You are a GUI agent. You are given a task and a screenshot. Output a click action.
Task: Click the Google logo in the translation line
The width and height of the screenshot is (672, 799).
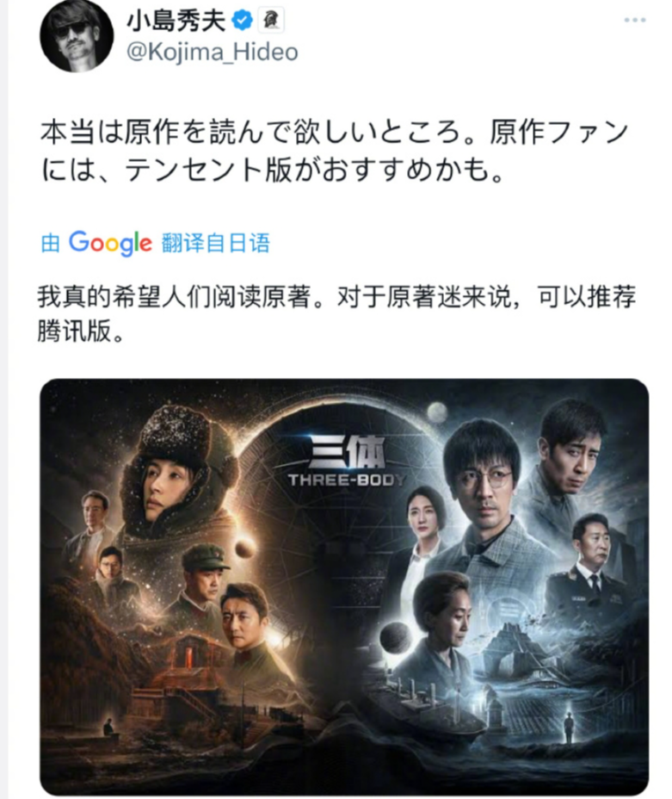point(110,243)
